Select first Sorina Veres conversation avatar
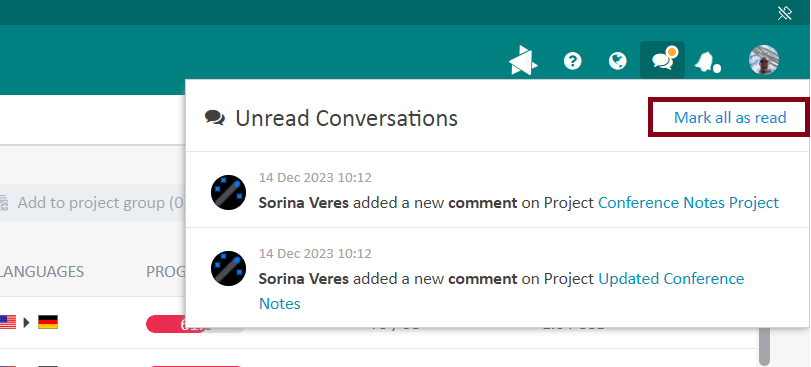 [228, 192]
